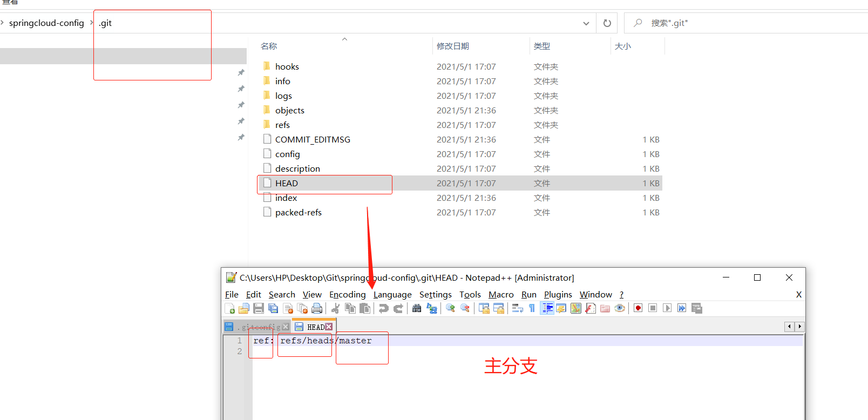The image size is (868, 420).
Task: Click the Cut scissors icon
Action: (x=335, y=308)
